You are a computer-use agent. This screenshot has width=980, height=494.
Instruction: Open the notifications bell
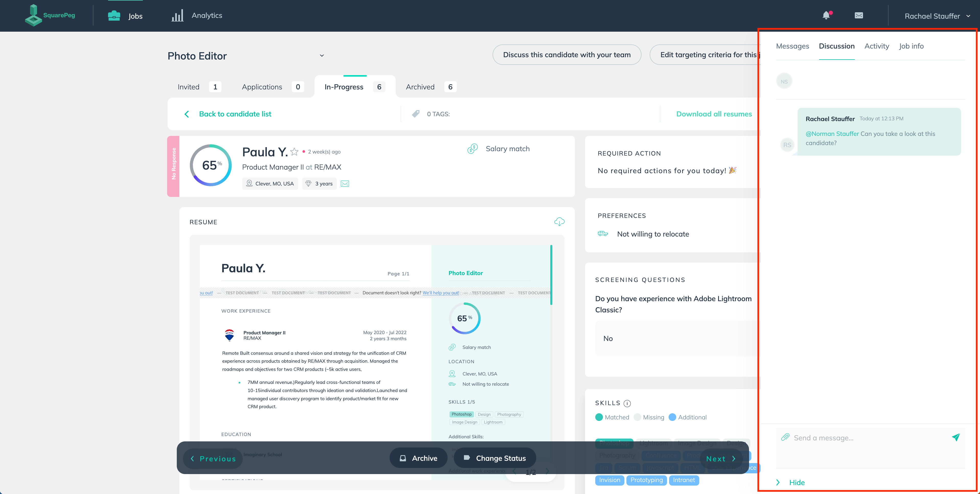[x=826, y=16]
